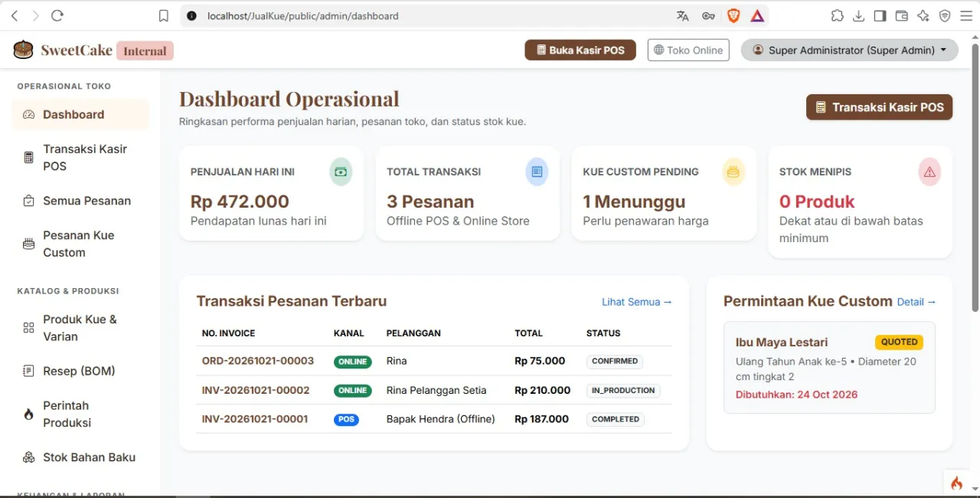Viewport: 980px width, 498px height.
Task: Follow the Lihat Semua link
Action: point(637,302)
